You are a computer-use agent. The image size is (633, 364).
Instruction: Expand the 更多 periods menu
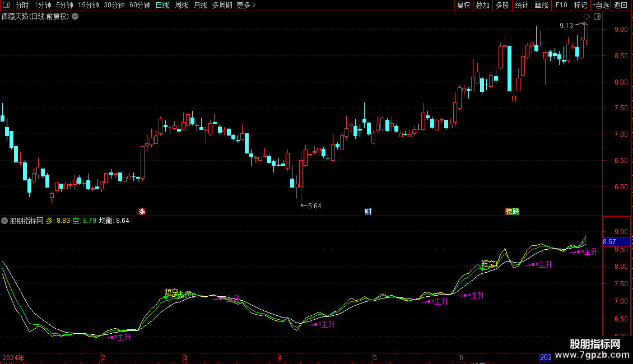(x=246, y=5)
